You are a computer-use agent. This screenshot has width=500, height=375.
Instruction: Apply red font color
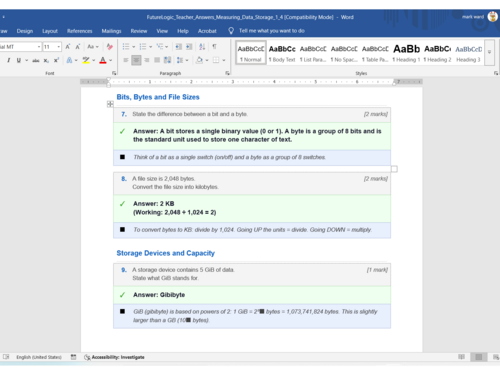click(103, 60)
